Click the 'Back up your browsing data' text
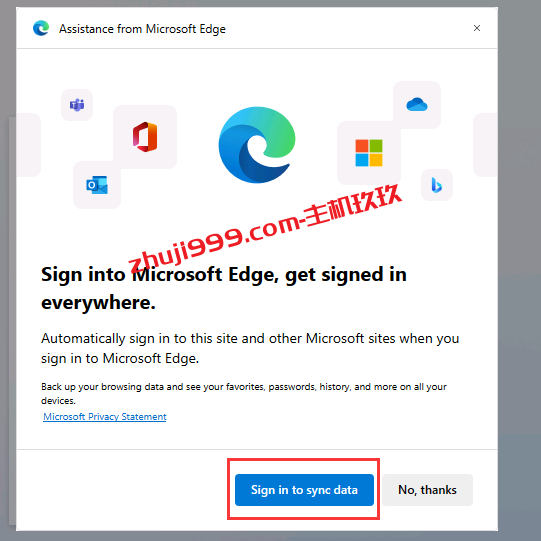 click(x=244, y=393)
